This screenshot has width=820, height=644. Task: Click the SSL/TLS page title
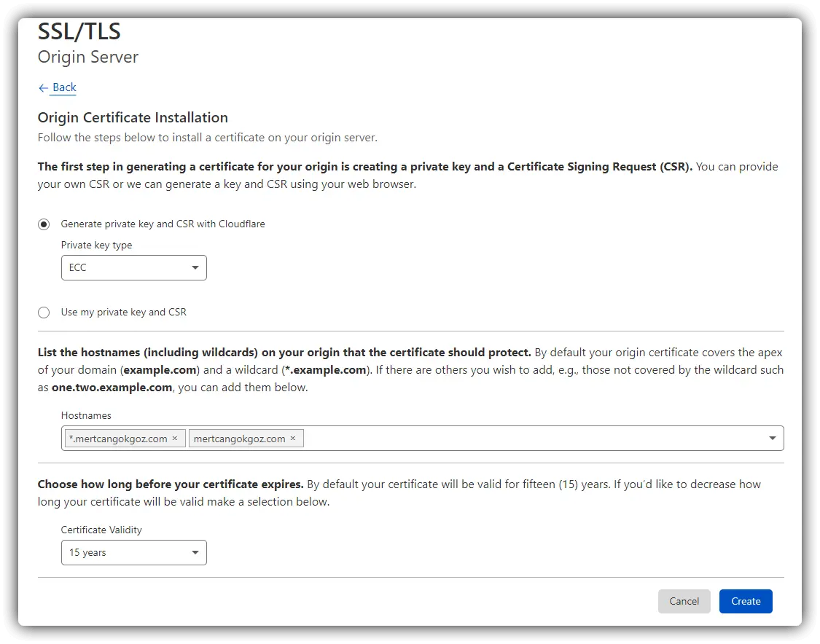pos(79,31)
